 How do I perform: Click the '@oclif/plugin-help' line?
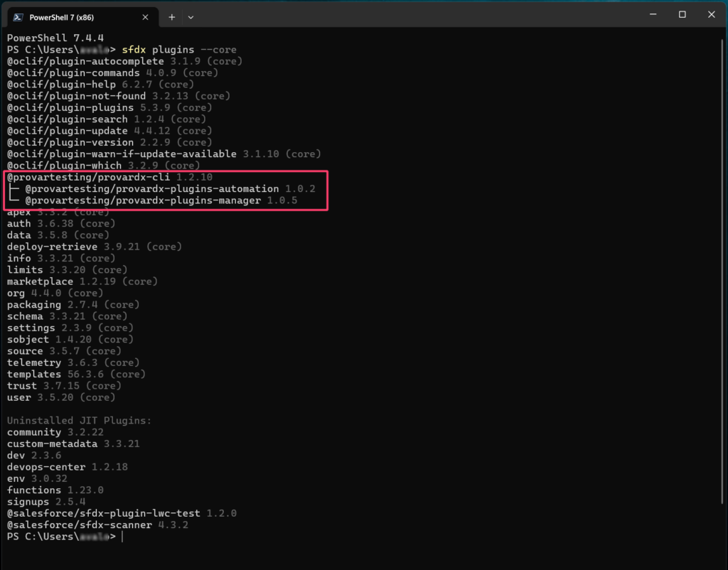click(100, 85)
